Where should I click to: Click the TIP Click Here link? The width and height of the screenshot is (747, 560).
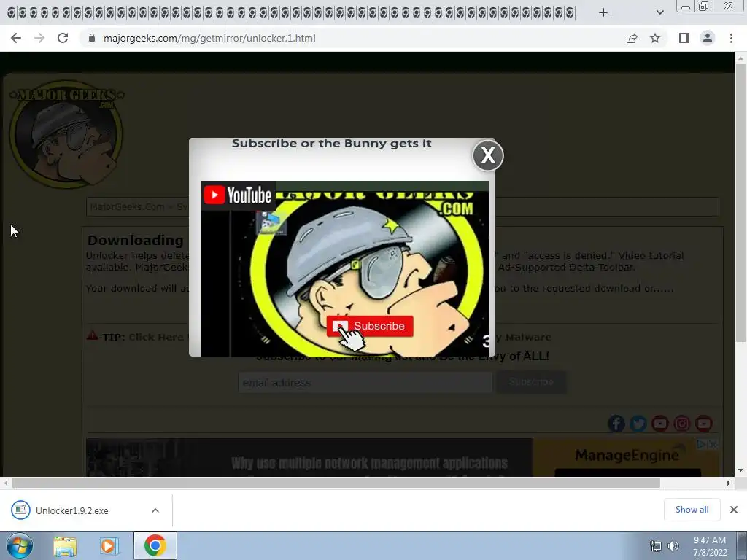click(156, 337)
